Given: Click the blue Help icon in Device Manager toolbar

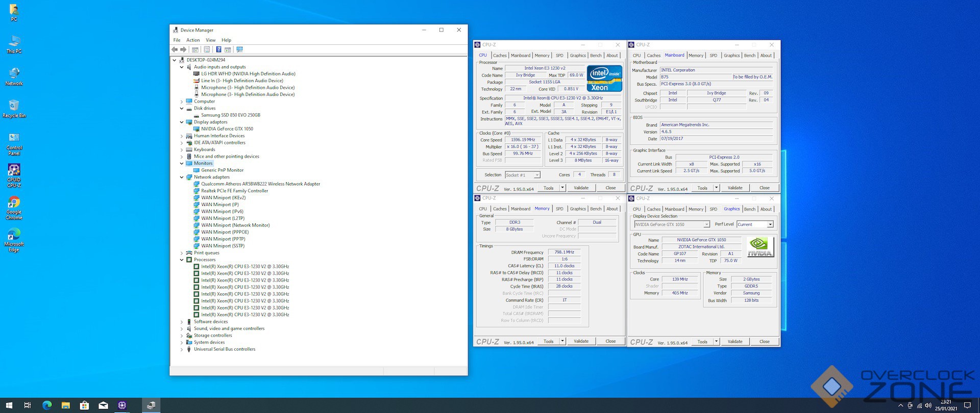Looking at the screenshot, I should point(218,49).
